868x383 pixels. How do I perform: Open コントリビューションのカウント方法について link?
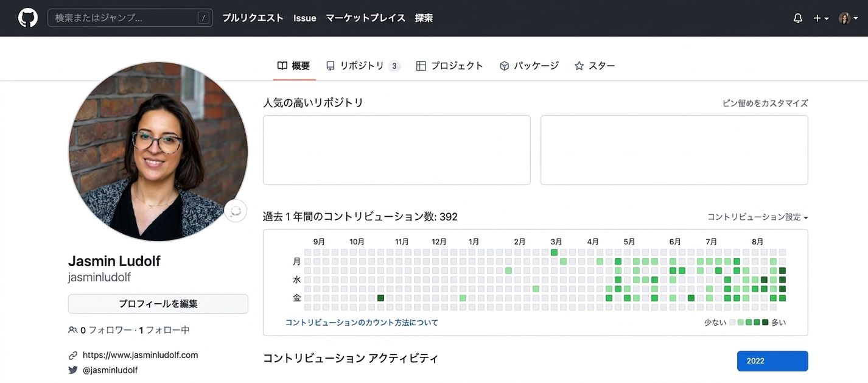click(362, 323)
